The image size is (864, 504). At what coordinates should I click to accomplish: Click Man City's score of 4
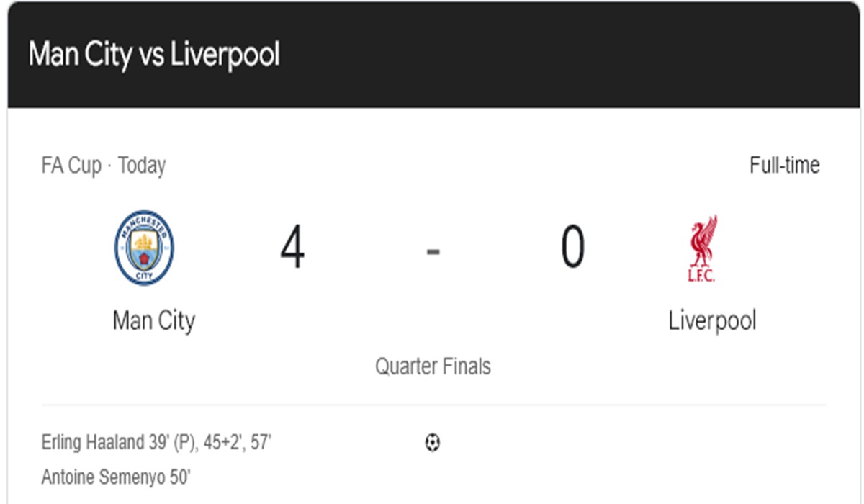coord(292,247)
